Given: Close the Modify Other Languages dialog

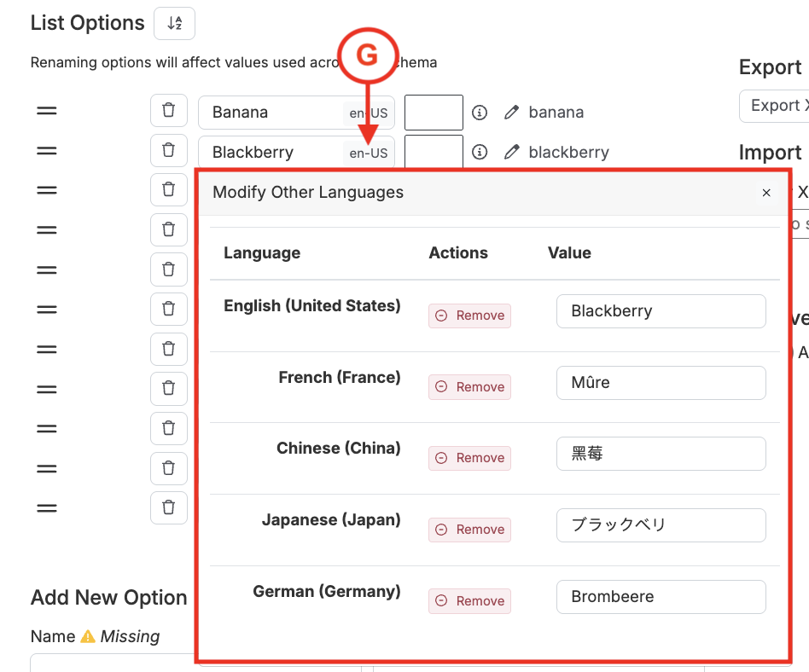Looking at the screenshot, I should pos(765,193).
